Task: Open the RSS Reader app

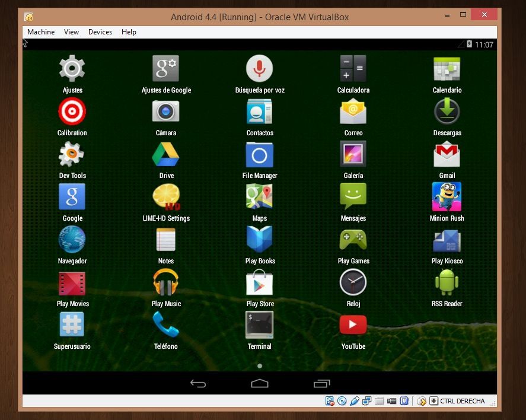Action: (447, 282)
